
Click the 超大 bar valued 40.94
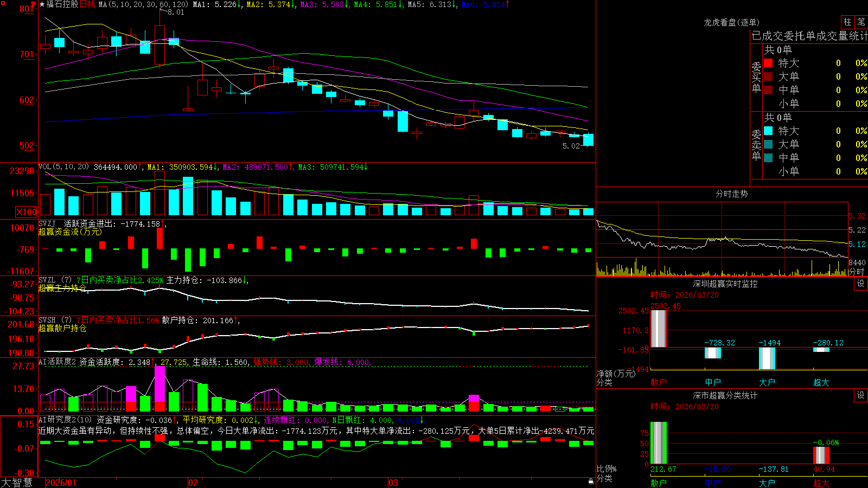click(x=821, y=455)
